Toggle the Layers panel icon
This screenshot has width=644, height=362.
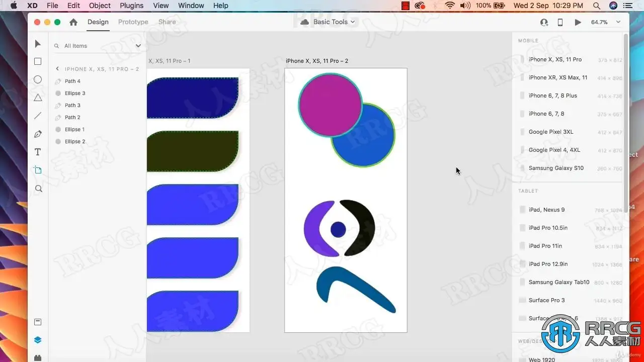click(38, 340)
